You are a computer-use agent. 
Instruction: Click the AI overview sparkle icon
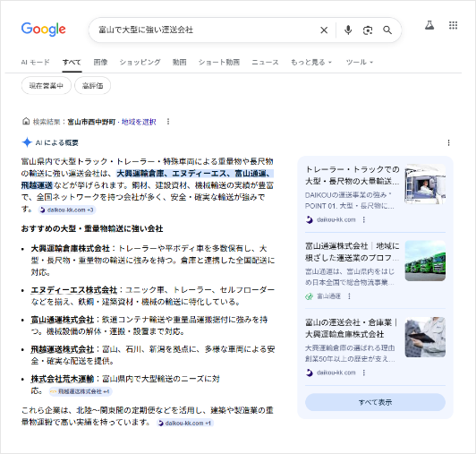(x=27, y=142)
